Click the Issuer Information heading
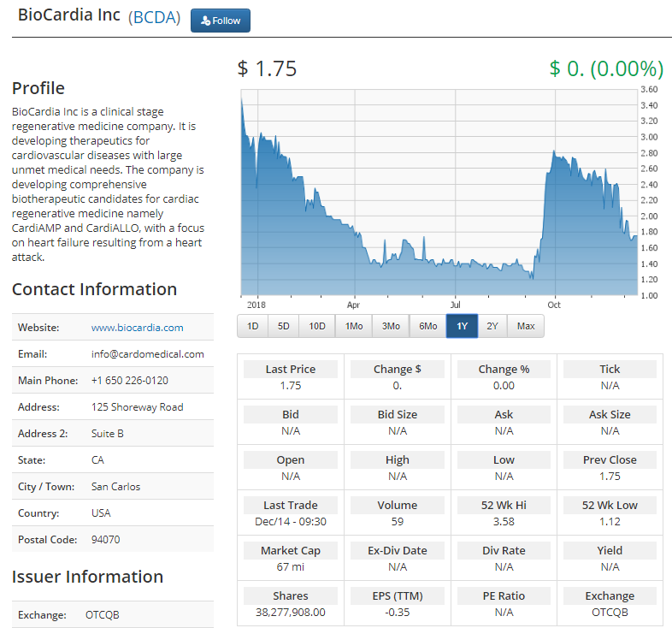Viewport: 672px width, 628px height. tap(87, 577)
